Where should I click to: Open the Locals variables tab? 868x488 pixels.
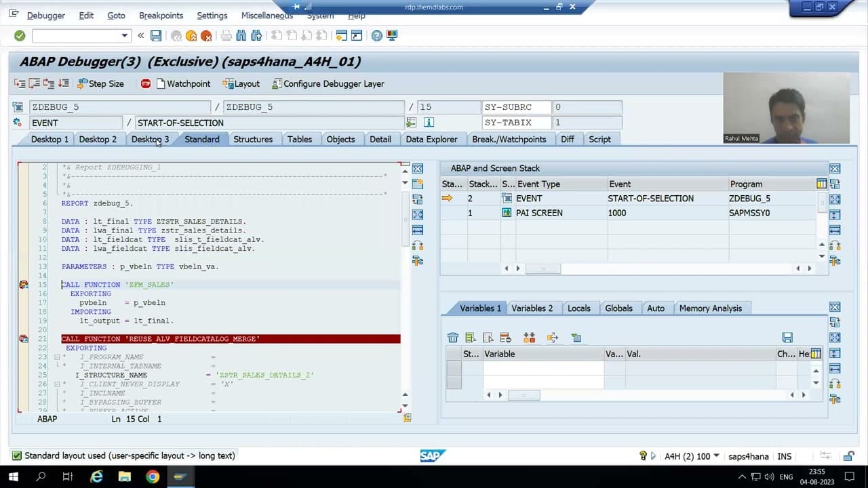(x=578, y=308)
